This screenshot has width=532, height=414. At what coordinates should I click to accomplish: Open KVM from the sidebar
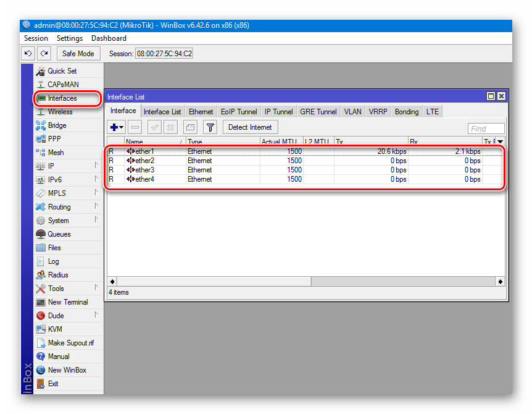[x=69, y=329]
